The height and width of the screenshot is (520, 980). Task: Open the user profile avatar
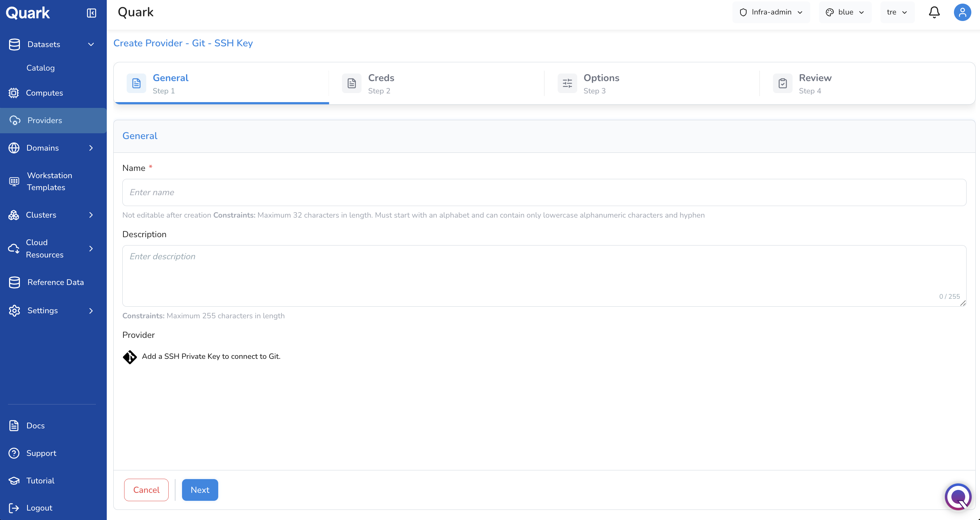pyautogui.click(x=962, y=12)
